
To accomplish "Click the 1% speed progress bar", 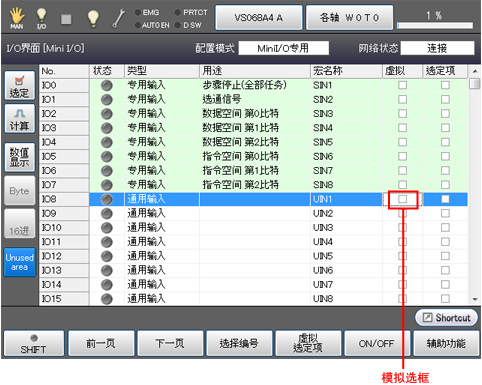I will [435, 25].
